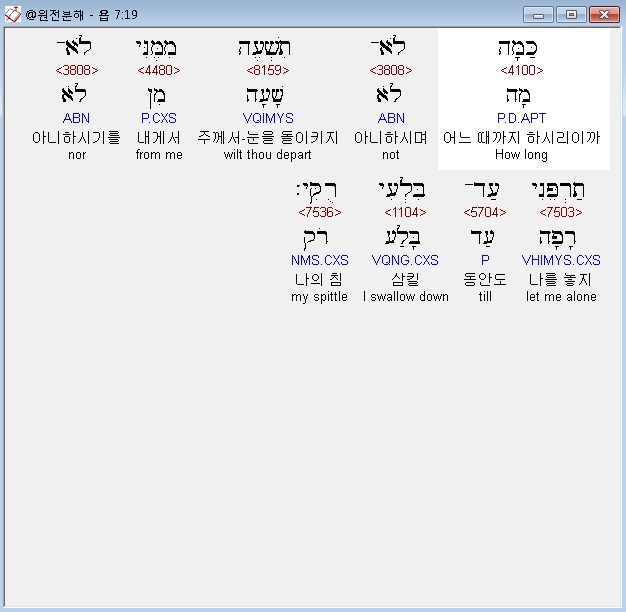Click the VHIMYS.CXS parsing code

(561, 260)
